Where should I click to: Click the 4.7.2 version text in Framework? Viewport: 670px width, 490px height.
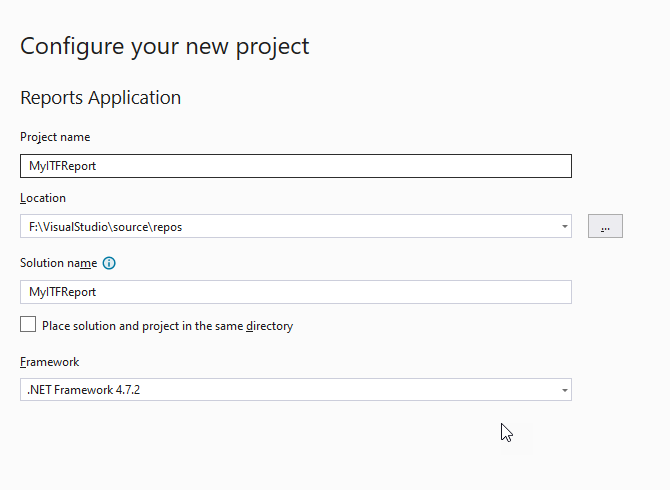pos(128,390)
